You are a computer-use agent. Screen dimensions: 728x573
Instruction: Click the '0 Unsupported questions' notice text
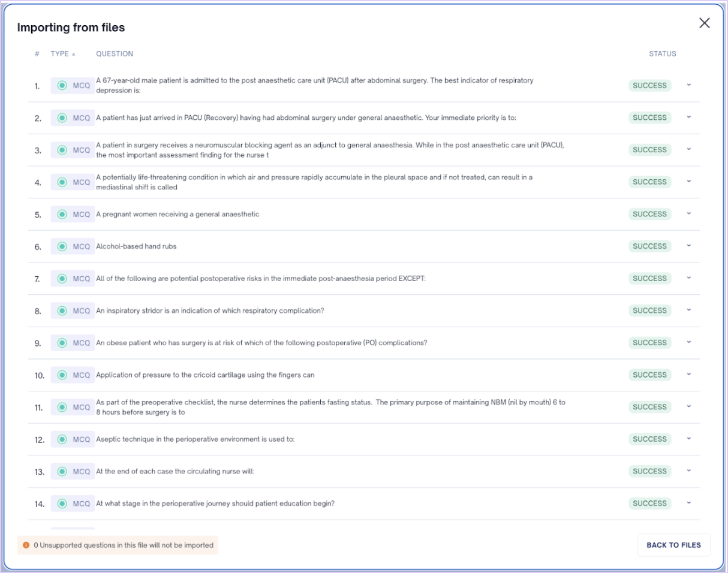click(124, 545)
